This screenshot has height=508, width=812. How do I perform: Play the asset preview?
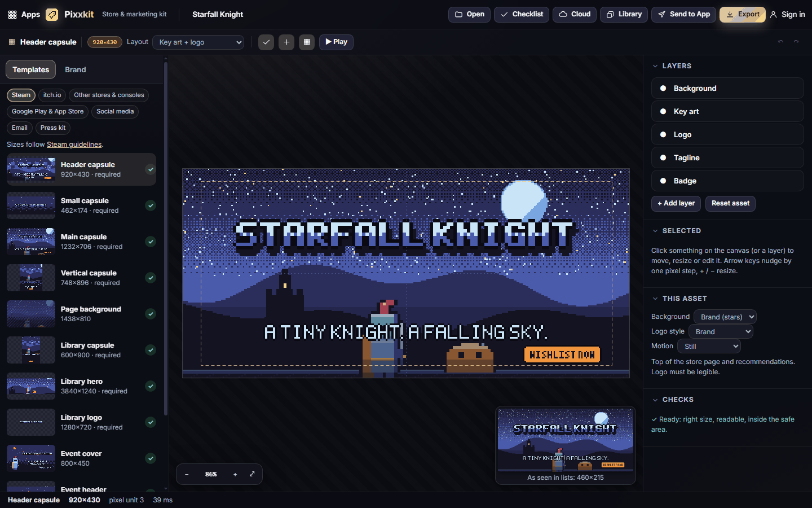[x=336, y=42]
